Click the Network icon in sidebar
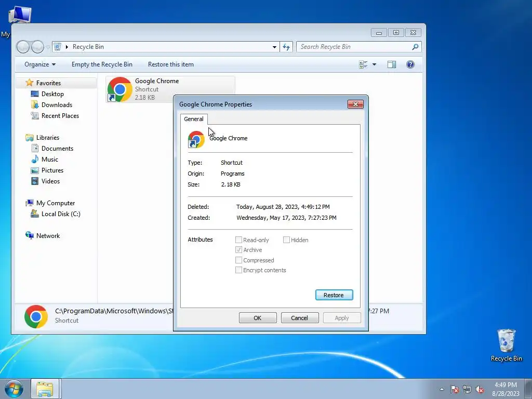This screenshot has width=532, height=399. click(30, 235)
